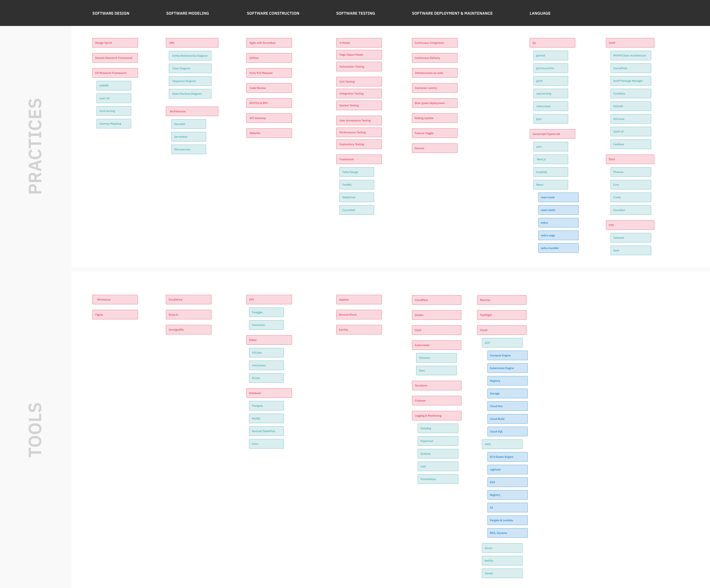
Task: Click the MVVM/Clean Architecture item
Action: pyautogui.click(x=631, y=55)
